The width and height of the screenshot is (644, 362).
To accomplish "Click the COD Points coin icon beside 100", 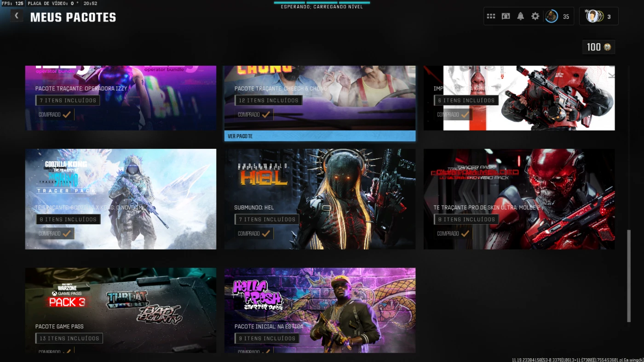I will [607, 47].
